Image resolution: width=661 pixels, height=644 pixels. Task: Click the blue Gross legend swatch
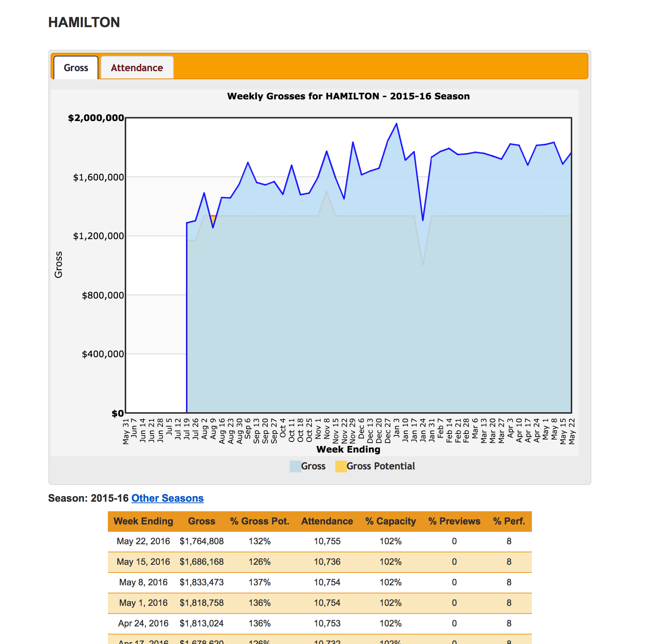[x=295, y=466]
